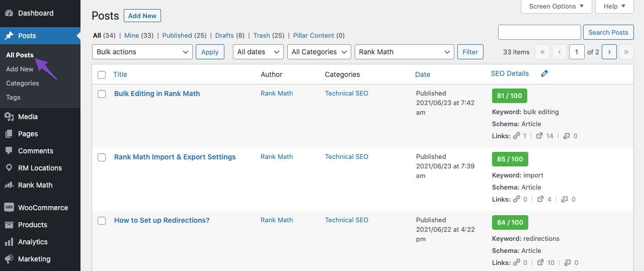Click external links icon for Import & Export post

(540, 199)
